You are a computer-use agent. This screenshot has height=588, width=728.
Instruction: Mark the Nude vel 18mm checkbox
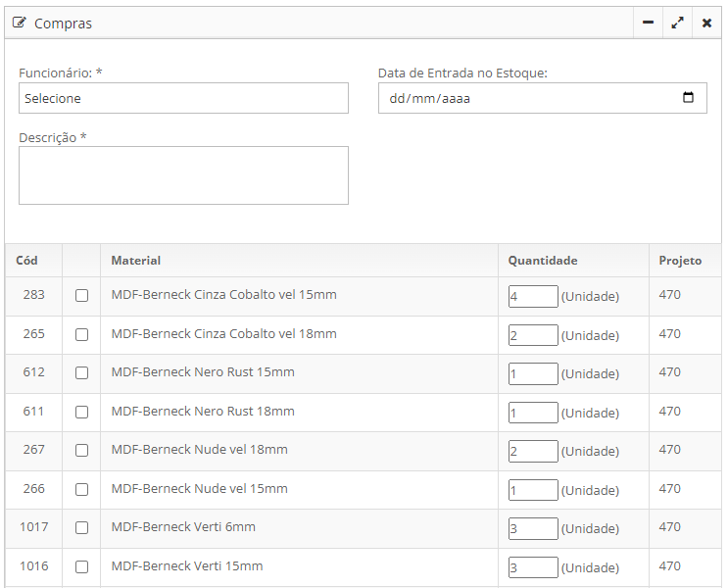81,451
